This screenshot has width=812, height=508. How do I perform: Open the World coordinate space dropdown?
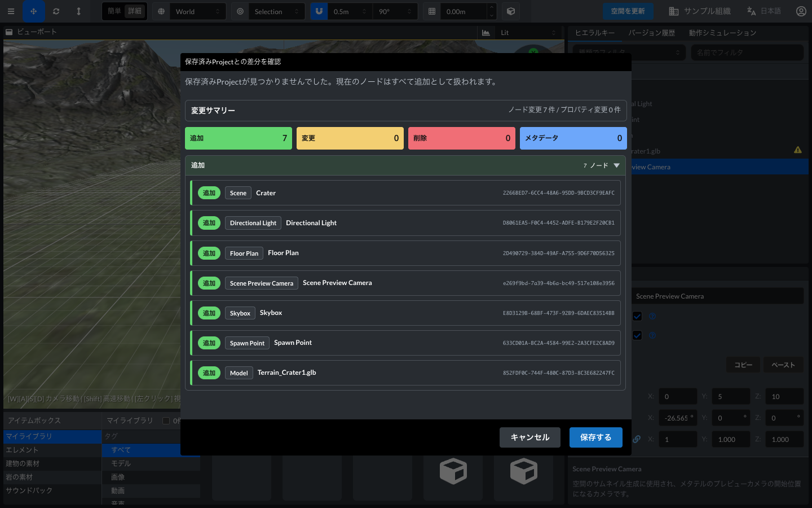pos(198,11)
